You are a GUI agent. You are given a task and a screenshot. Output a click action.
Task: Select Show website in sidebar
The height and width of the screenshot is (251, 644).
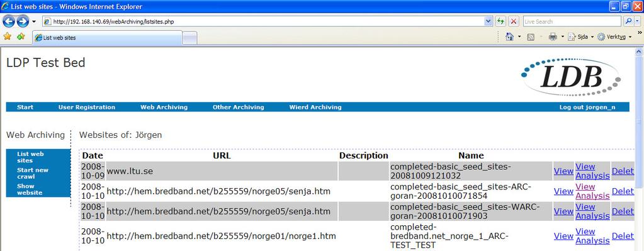[x=30, y=189]
